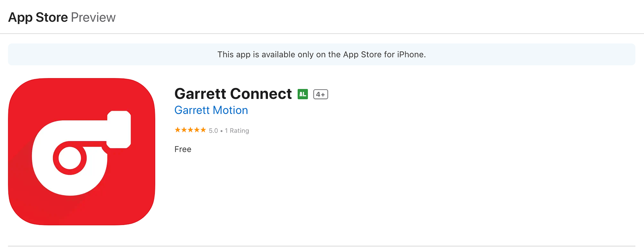Click the App Store heading
Image resolution: width=644 pixels, height=249 pixels.
point(38,17)
